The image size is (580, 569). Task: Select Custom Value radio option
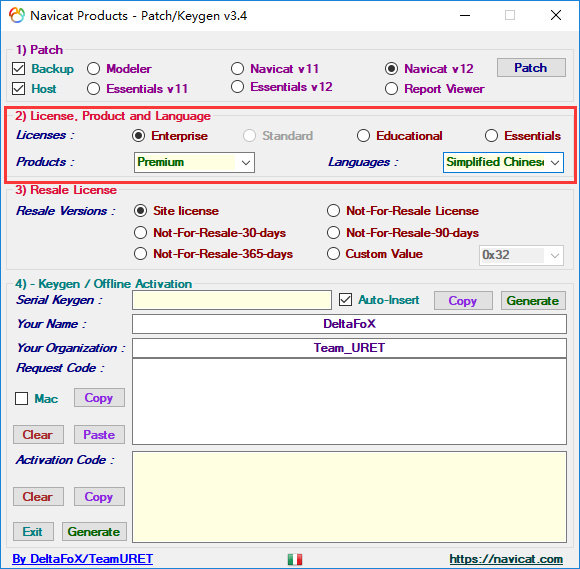click(333, 254)
